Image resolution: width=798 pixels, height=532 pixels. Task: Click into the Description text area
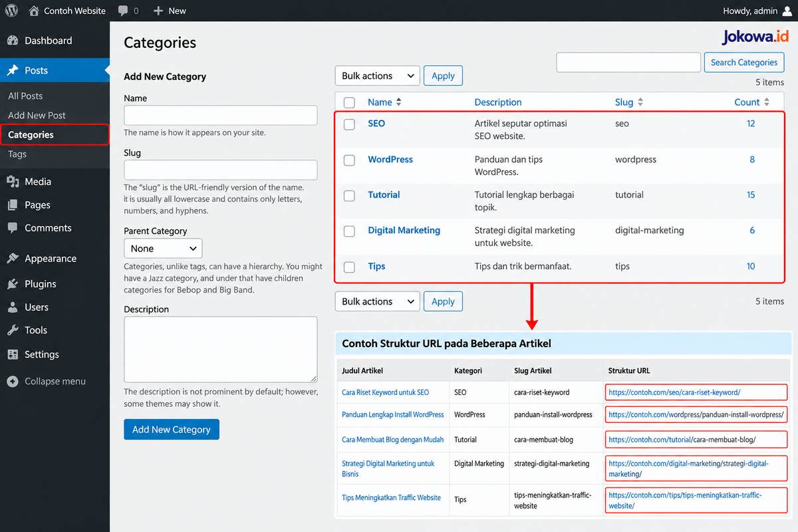(x=221, y=349)
